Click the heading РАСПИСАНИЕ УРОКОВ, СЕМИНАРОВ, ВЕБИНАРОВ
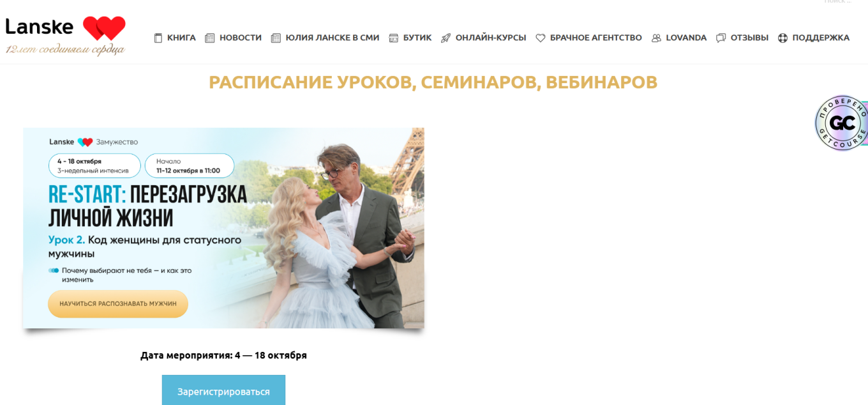The image size is (868, 405). (x=433, y=82)
